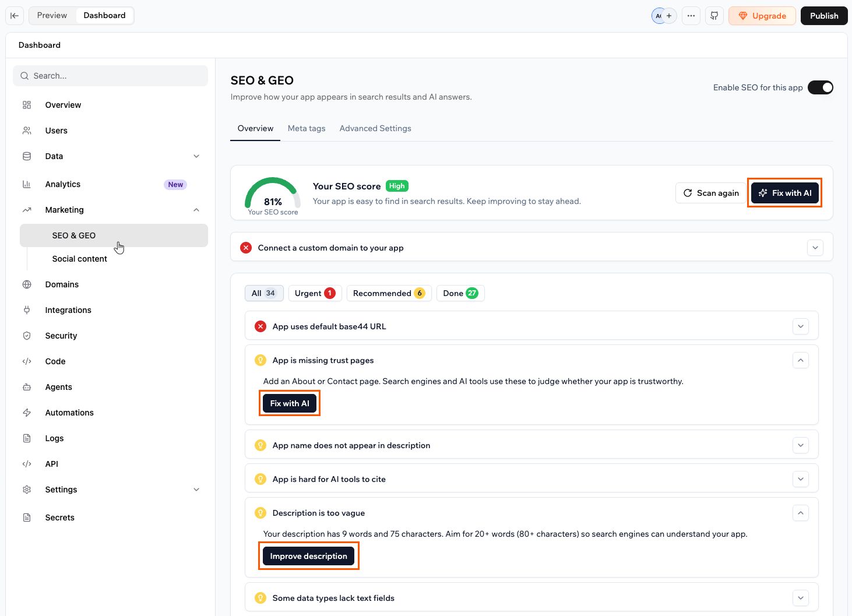Open the Advanced Settings tab
The width and height of the screenshot is (852, 616).
375,128
